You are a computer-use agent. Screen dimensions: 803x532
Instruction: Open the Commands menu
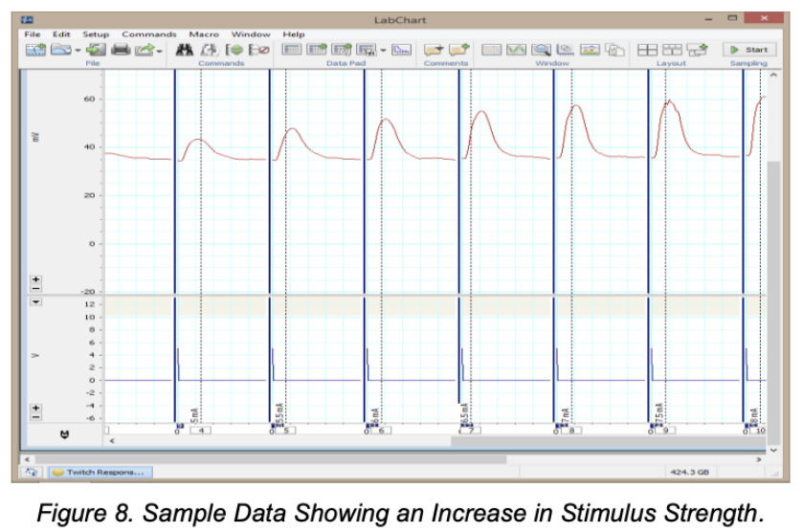(x=149, y=34)
